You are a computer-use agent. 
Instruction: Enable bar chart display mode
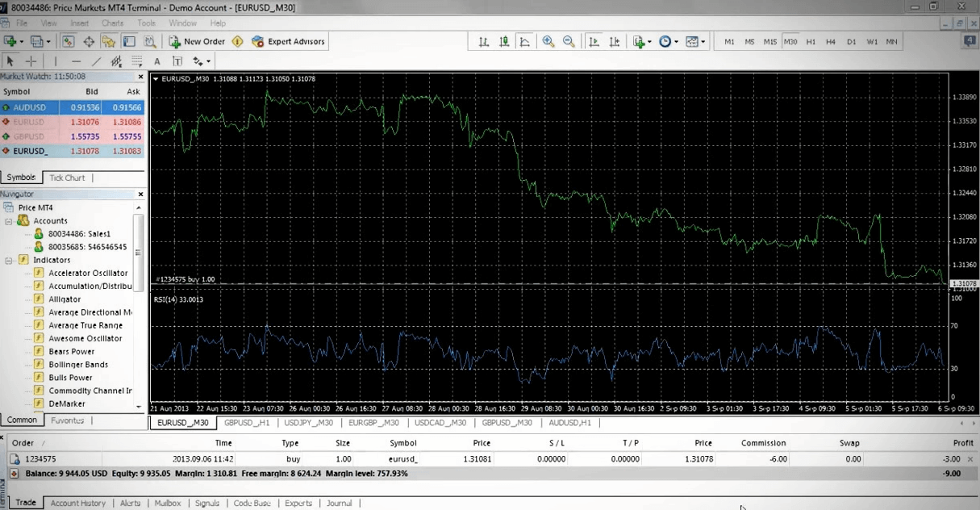tap(484, 40)
